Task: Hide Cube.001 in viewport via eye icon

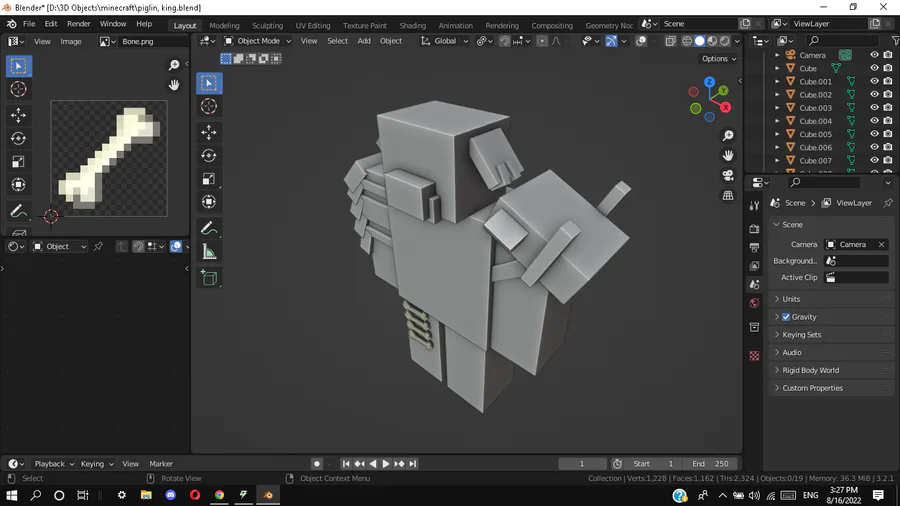Action: point(874,81)
